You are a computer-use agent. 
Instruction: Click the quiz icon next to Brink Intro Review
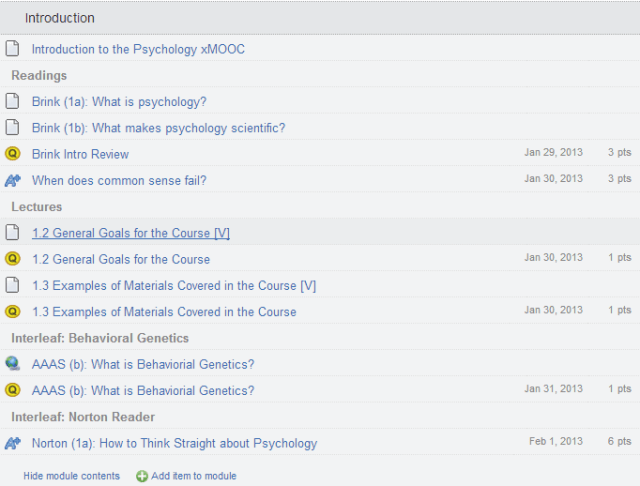pyautogui.click(x=12, y=154)
